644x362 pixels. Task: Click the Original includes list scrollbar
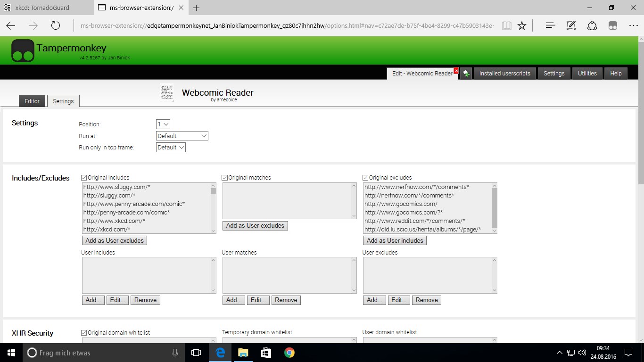[213, 208]
